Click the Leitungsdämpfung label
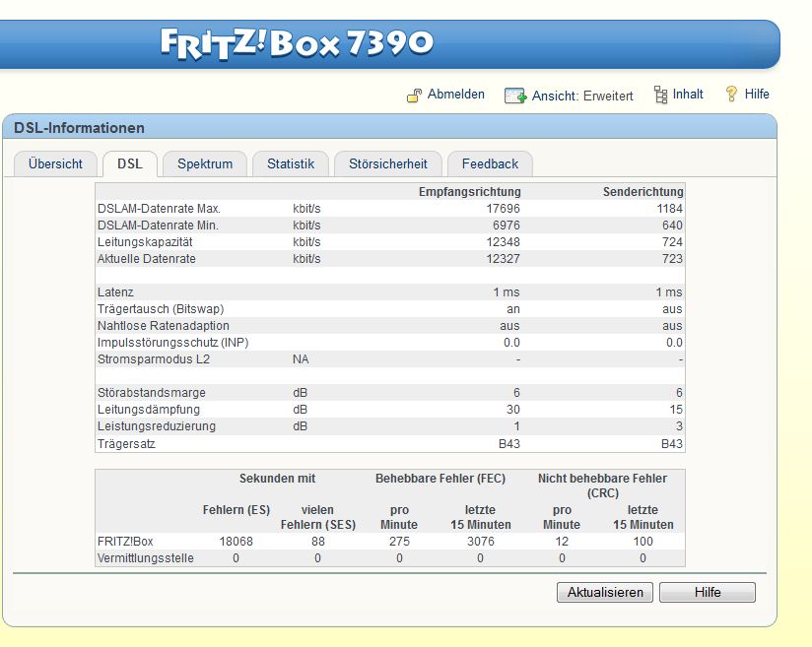This screenshot has height=647, width=812. [149, 410]
